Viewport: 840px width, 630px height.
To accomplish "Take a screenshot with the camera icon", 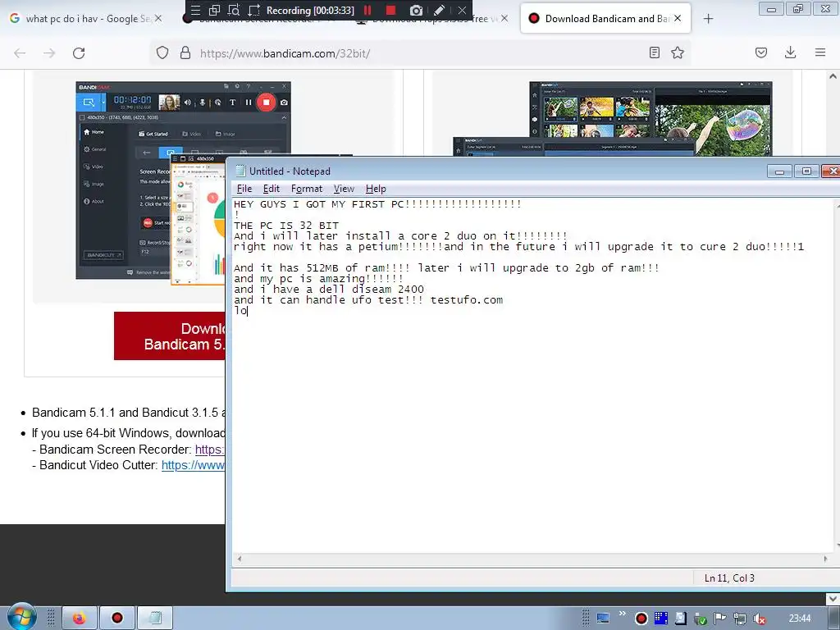I will (x=416, y=10).
